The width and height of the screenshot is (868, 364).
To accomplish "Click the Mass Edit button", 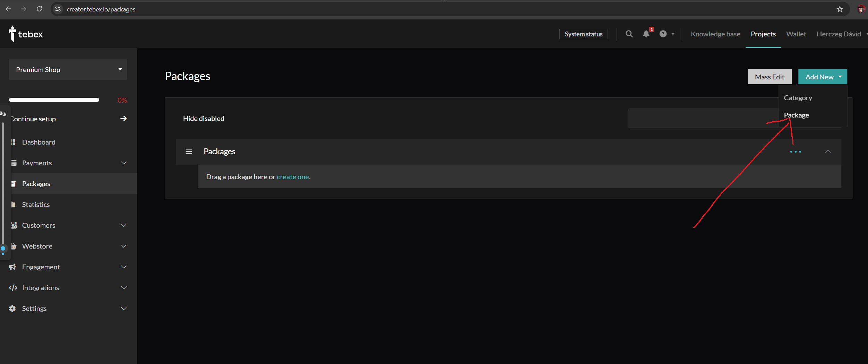I will [x=769, y=77].
